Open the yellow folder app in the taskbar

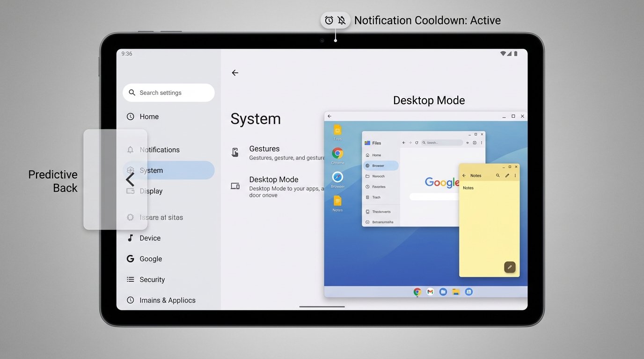pos(456,292)
